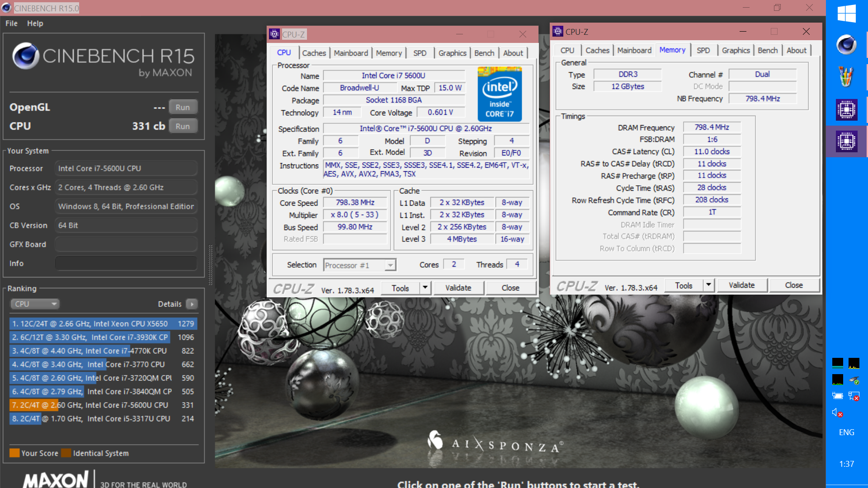Open the network disconnected tray icon
The height and width of the screenshot is (488, 868).
click(x=854, y=396)
